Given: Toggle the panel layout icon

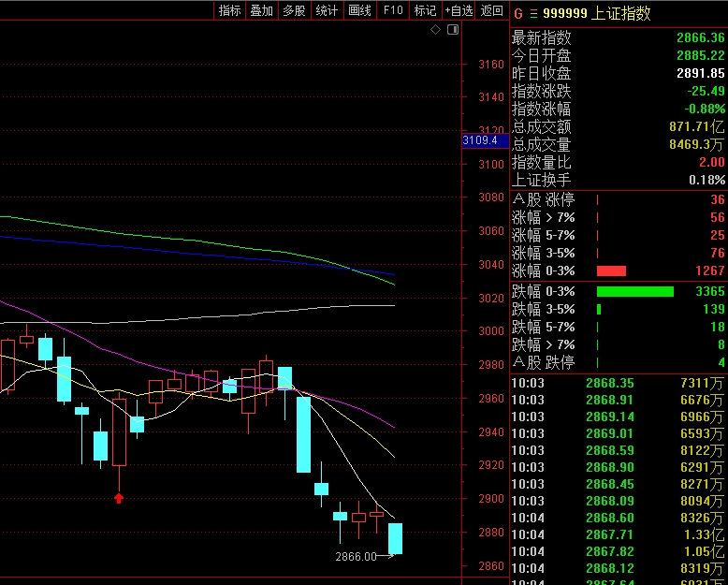Looking at the screenshot, I should (x=453, y=30).
